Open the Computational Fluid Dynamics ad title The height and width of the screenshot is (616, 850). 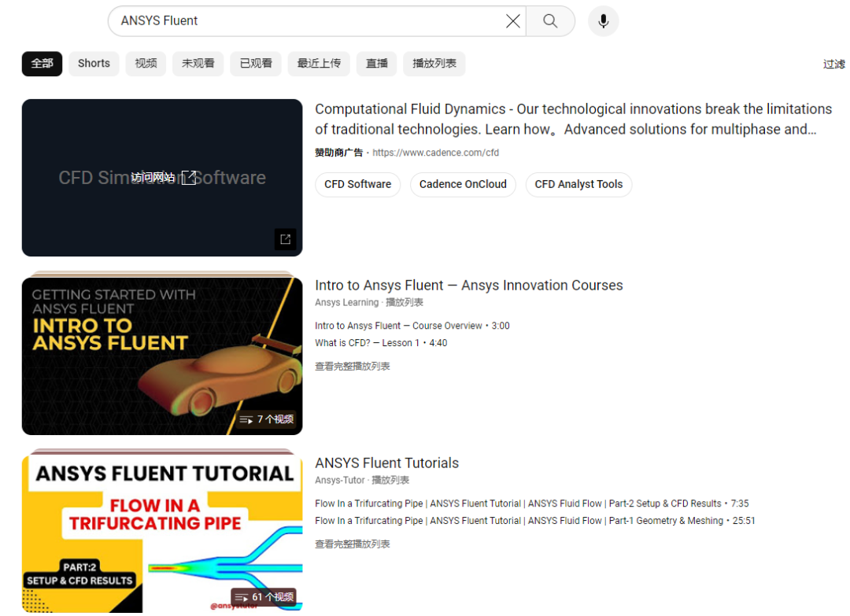pos(573,120)
